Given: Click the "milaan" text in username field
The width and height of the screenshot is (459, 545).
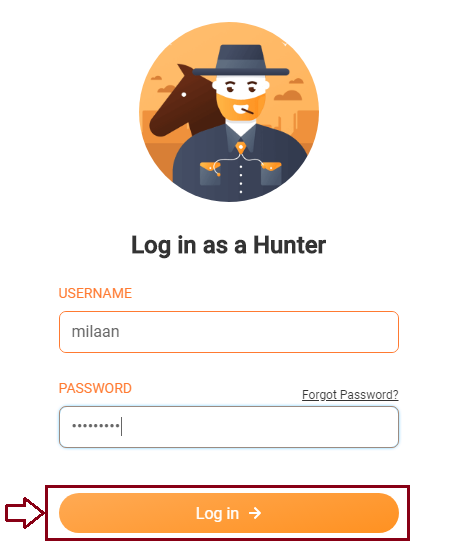Looking at the screenshot, I should coord(96,332).
